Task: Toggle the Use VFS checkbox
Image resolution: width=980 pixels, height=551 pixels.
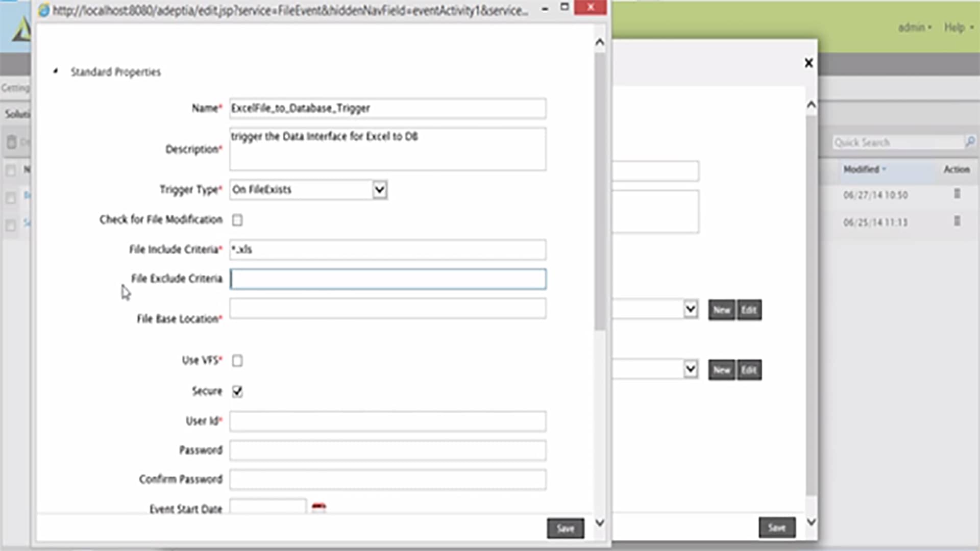Action: pos(237,361)
